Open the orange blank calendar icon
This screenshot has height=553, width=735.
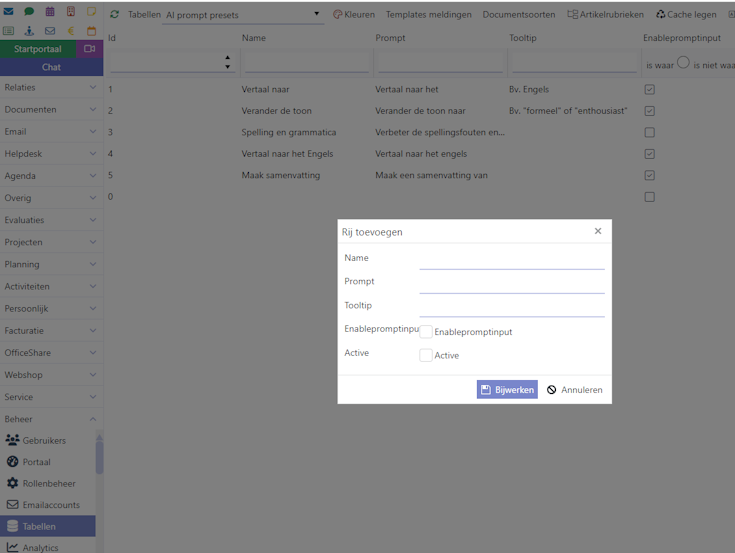pyautogui.click(x=91, y=31)
